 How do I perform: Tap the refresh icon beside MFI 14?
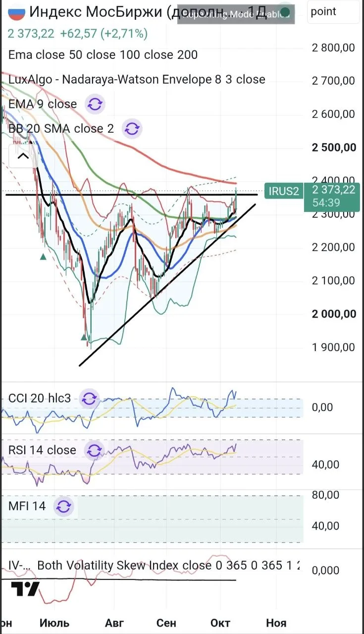63,506
